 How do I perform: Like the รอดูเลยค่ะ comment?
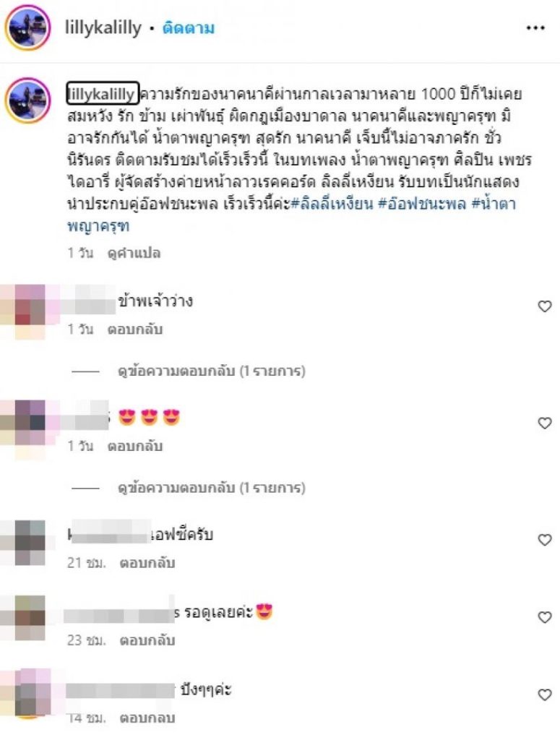(545, 617)
